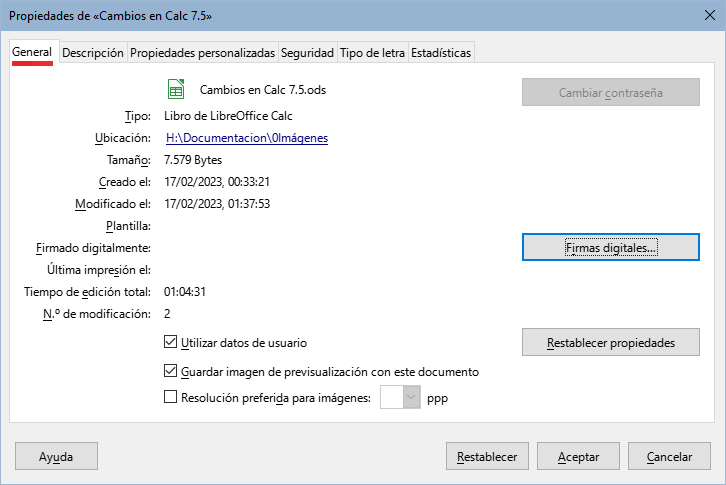Toggle Utilizar datos de usuario checkbox
The image size is (726, 485).
pos(170,342)
